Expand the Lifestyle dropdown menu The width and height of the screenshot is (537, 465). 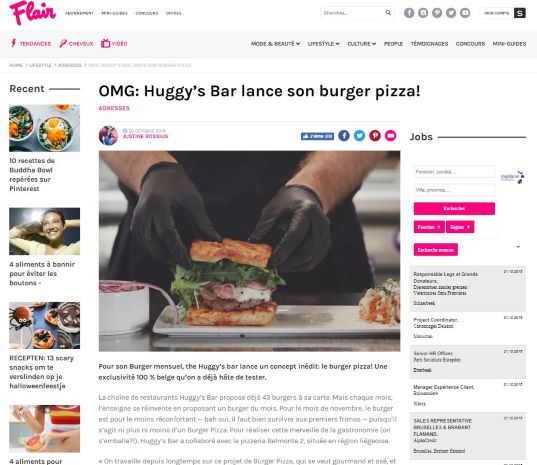tap(323, 44)
